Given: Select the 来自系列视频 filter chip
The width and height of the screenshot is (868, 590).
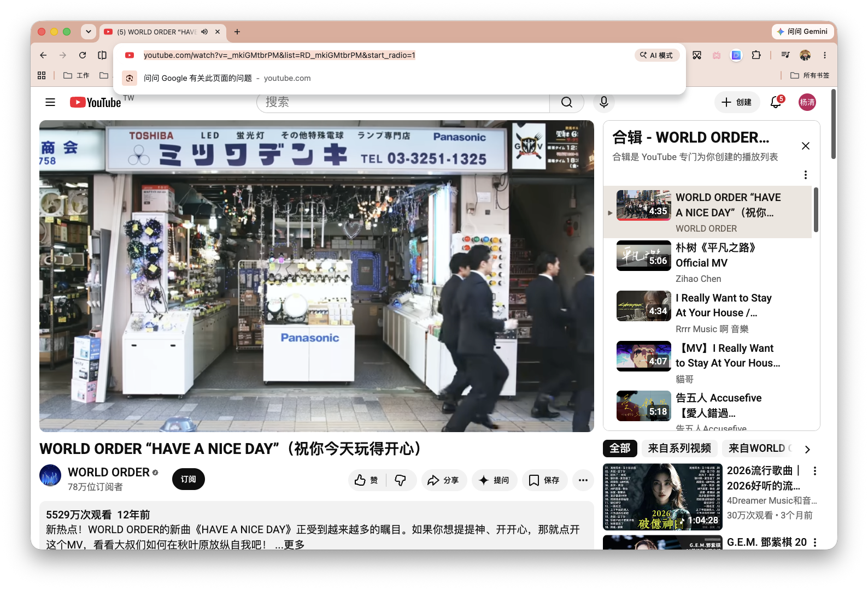Looking at the screenshot, I should (x=679, y=449).
